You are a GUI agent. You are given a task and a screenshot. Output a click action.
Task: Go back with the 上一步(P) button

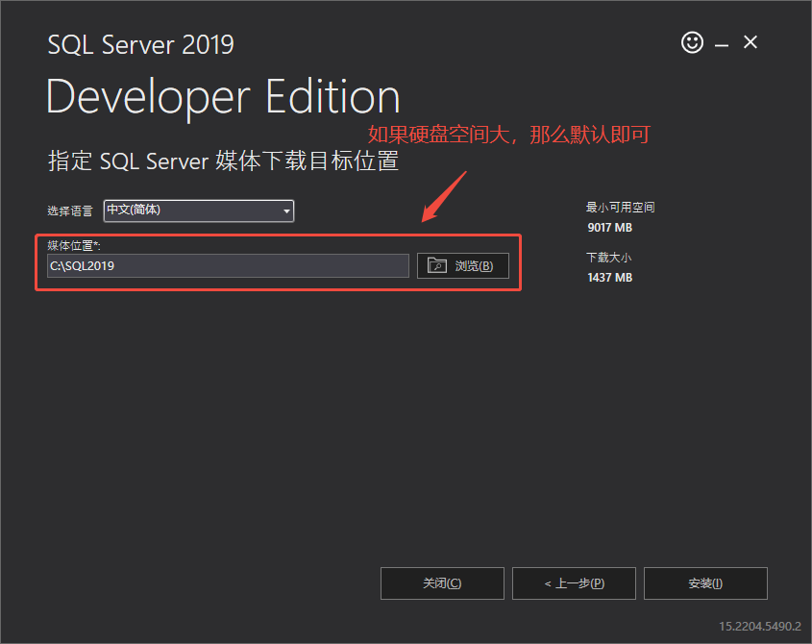point(574,583)
